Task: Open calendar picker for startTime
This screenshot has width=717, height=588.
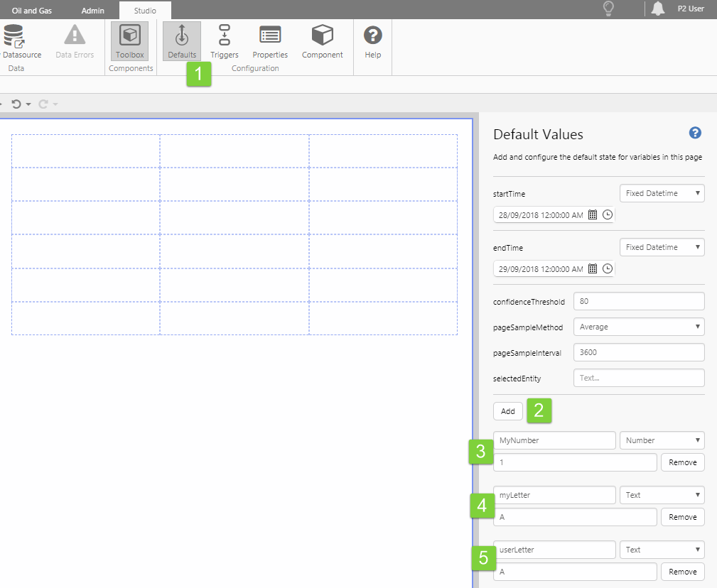Action: 593,215
